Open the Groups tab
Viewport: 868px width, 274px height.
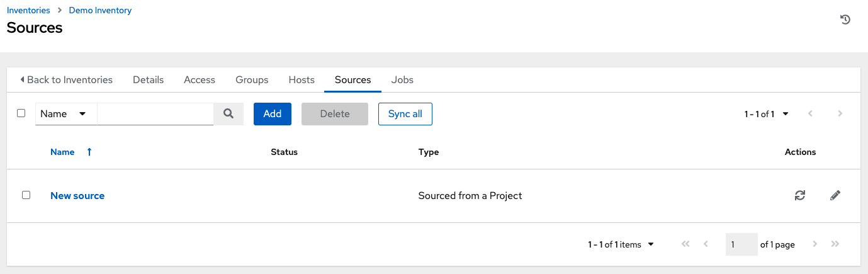click(252, 80)
